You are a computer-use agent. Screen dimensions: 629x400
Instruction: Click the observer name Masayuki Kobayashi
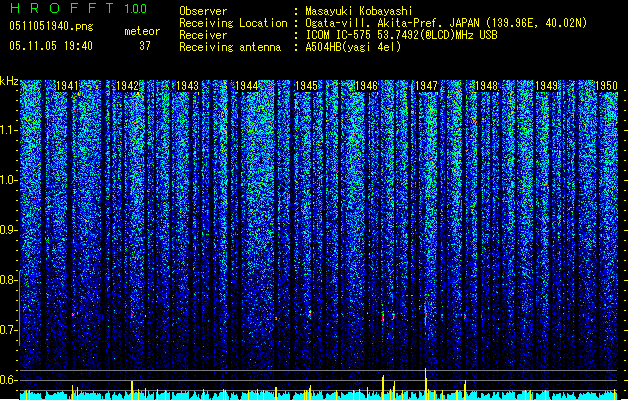[x=359, y=11]
